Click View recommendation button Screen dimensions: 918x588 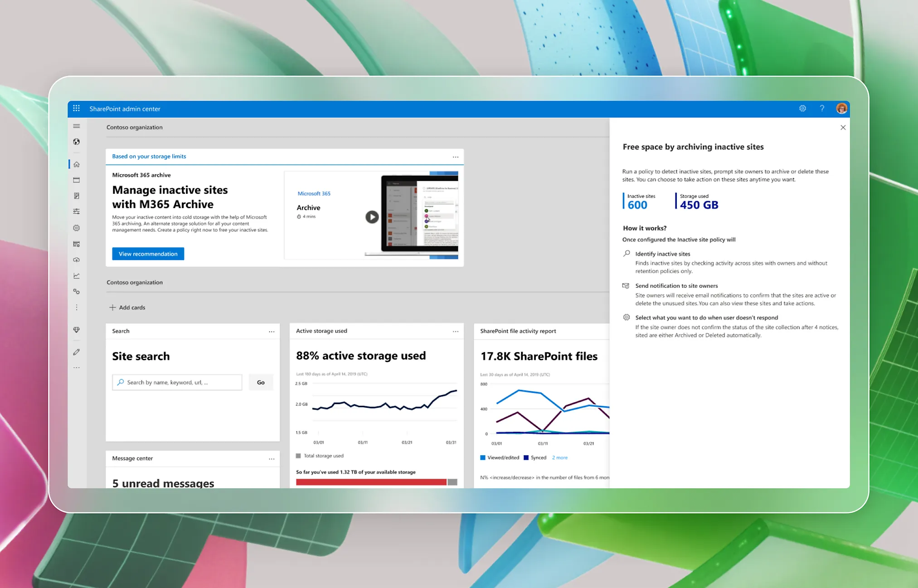[x=148, y=254]
